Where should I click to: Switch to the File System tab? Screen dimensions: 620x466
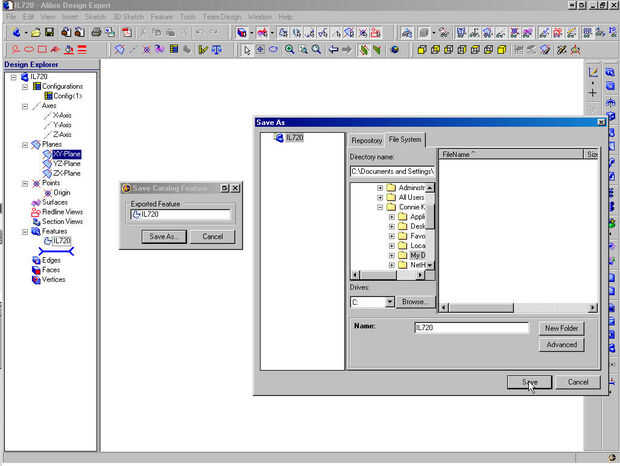[405, 140]
